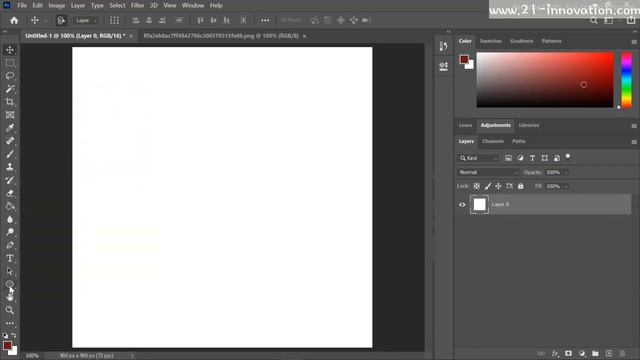This screenshot has width=640, height=360.
Task: Select the Ellipse shape tool
Action: [10, 284]
